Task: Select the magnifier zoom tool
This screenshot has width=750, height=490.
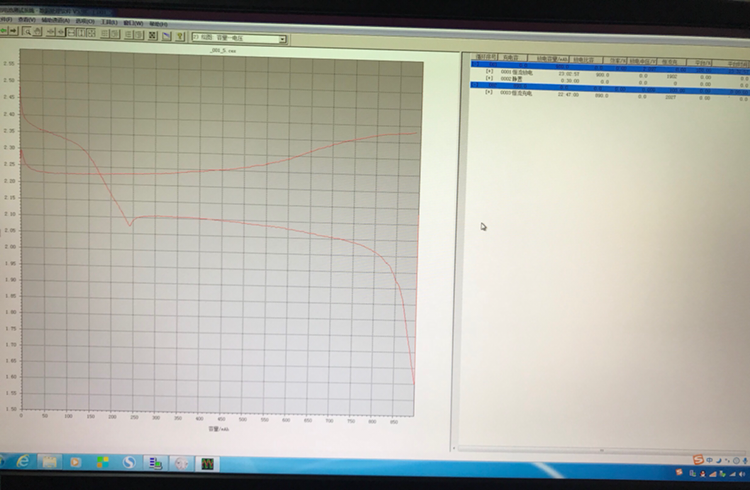Action: tap(27, 32)
